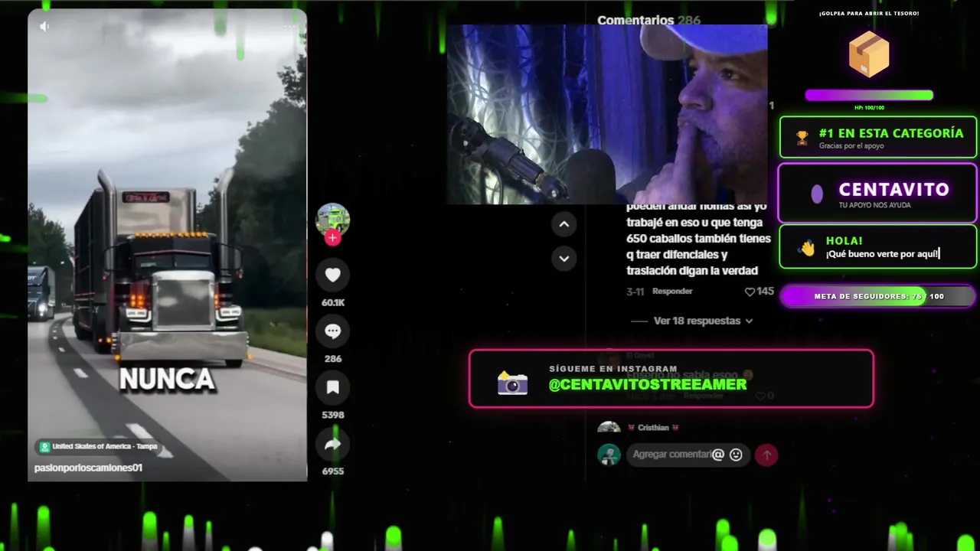Click 'Responder' under the 650 caballos comment
The width and height of the screenshot is (980, 551).
(672, 292)
